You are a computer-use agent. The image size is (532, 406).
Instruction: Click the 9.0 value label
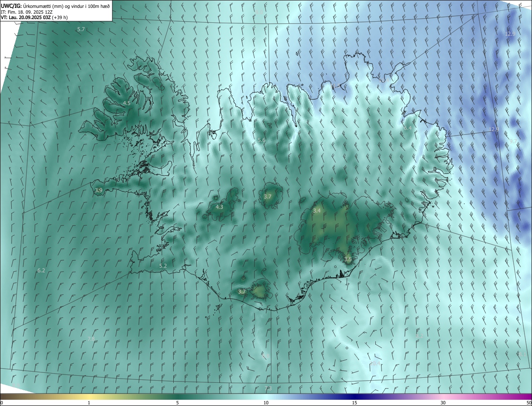[259, 12]
